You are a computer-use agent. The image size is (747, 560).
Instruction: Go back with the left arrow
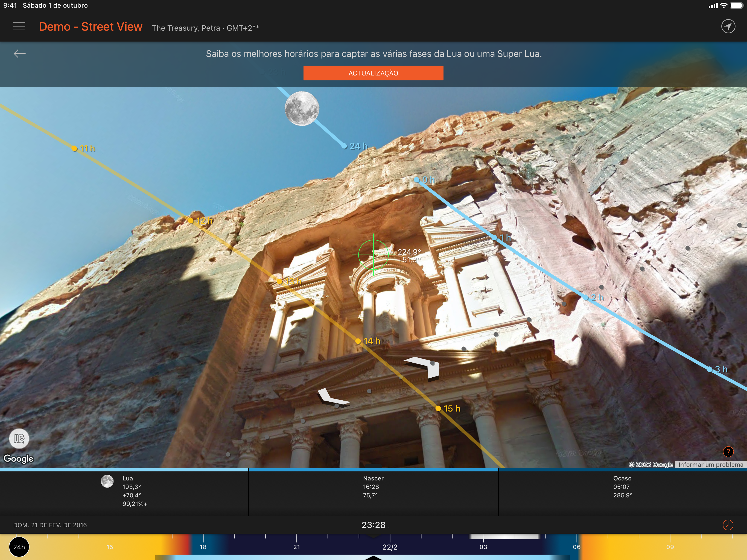click(20, 53)
